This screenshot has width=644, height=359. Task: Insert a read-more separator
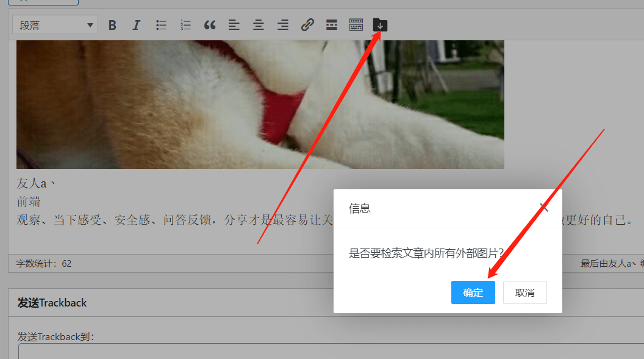[x=331, y=24]
